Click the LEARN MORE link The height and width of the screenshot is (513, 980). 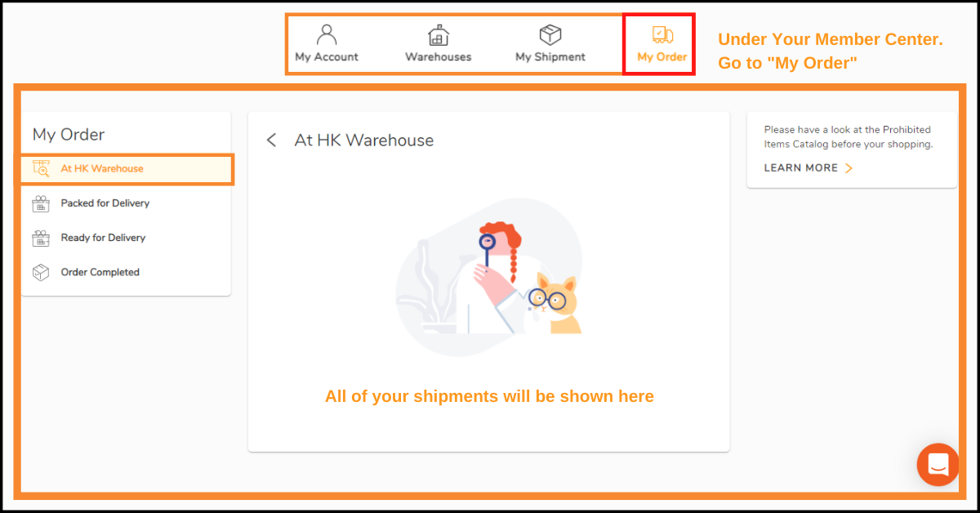point(801,168)
